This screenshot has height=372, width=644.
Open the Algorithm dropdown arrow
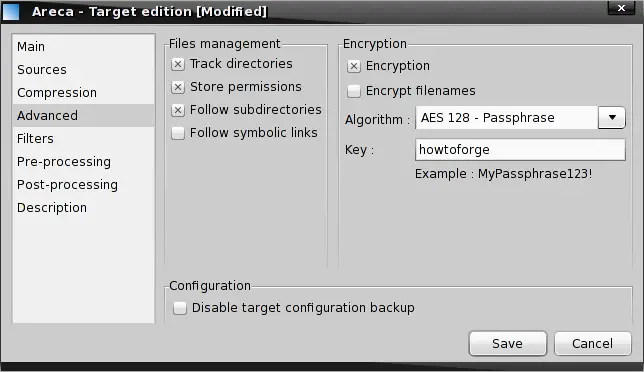point(612,118)
